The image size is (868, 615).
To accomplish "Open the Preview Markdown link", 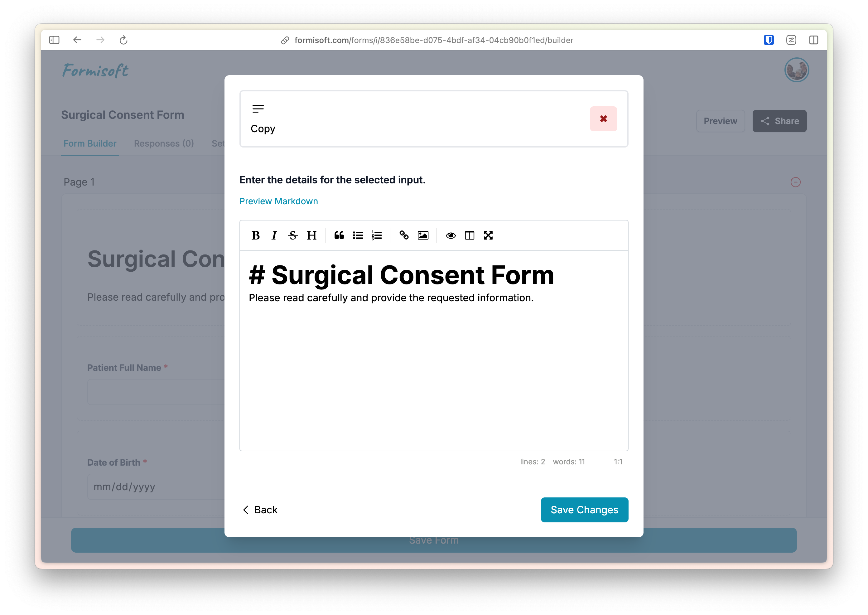I will coord(279,201).
